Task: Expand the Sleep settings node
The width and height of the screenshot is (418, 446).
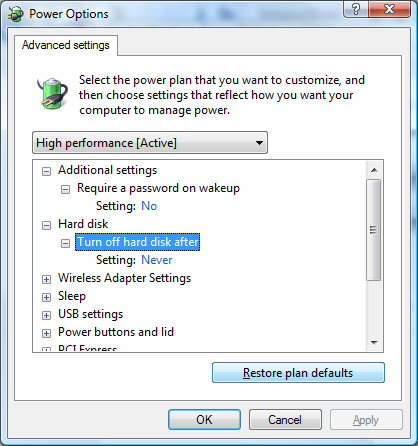Action: coord(46,297)
